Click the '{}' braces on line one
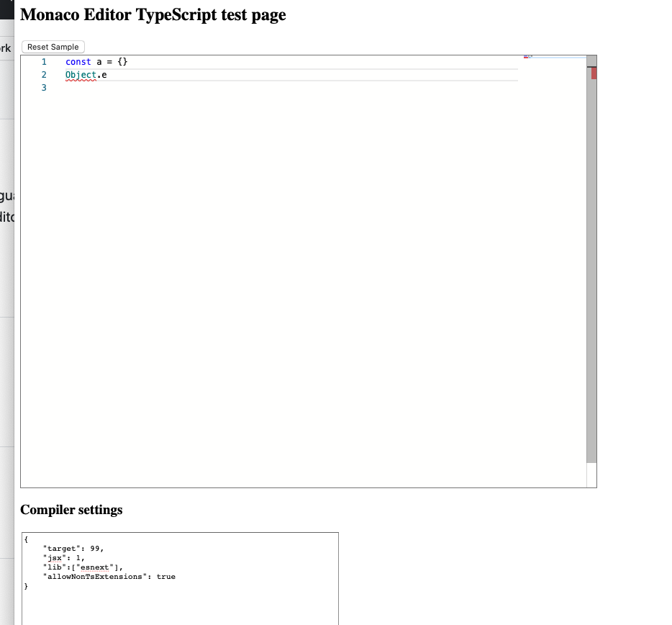The height and width of the screenshot is (625, 672). [122, 62]
